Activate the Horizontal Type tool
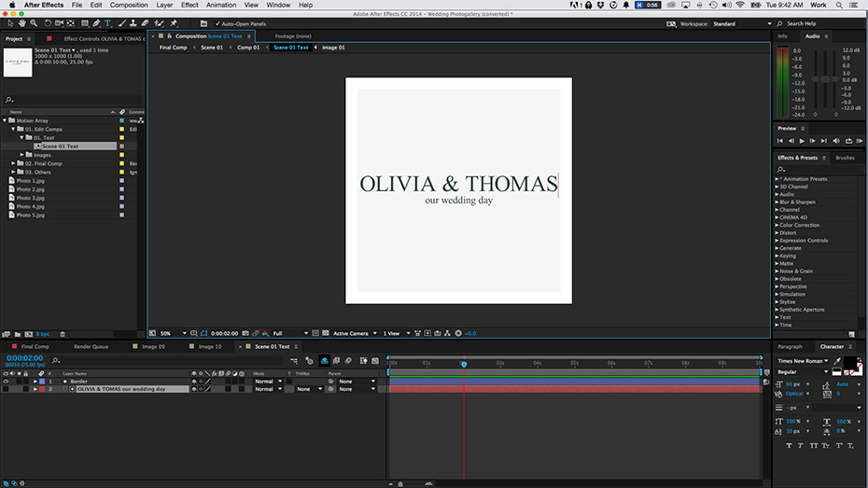 pos(108,23)
